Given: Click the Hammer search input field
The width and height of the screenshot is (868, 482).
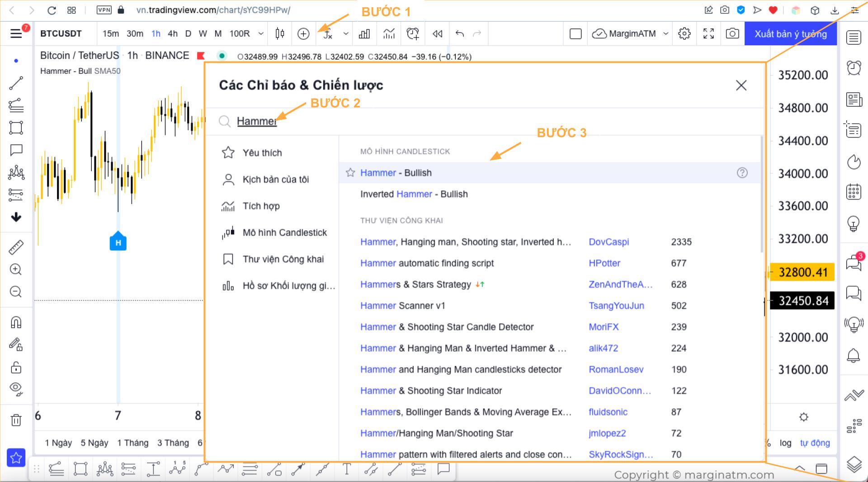Looking at the screenshot, I should 407,121.
